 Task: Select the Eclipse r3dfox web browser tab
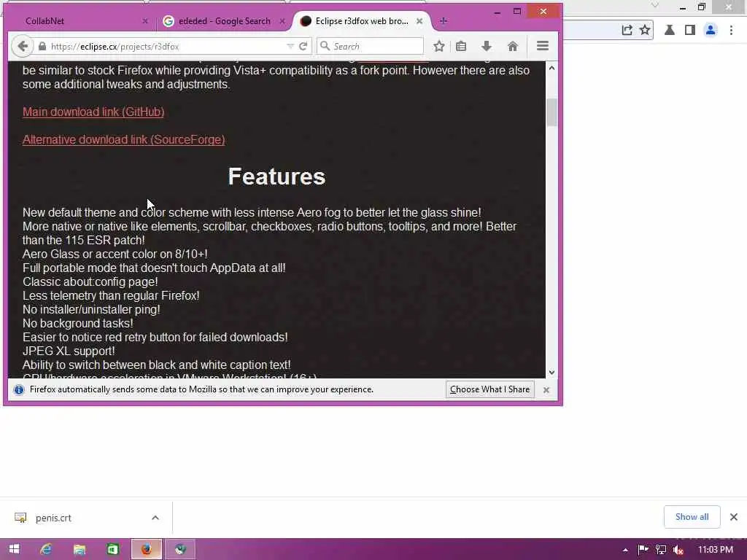[362, 21]
